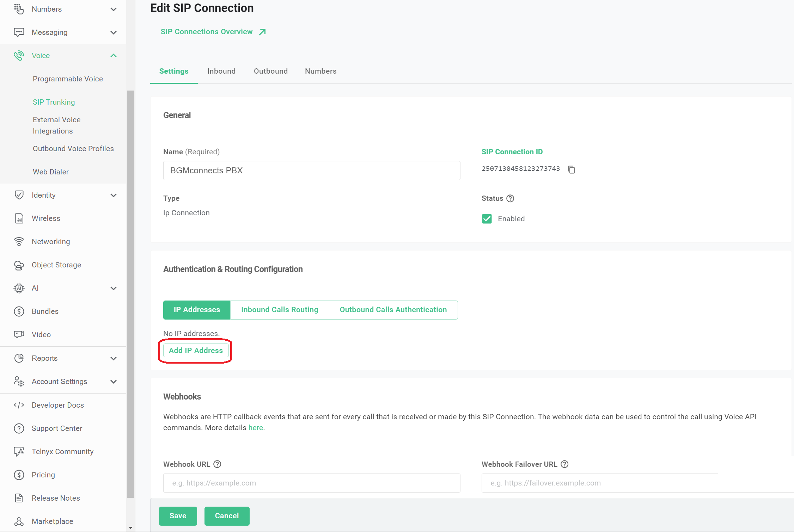
Task: Expand the Account Settings menu
Action: tap(113, 382)
